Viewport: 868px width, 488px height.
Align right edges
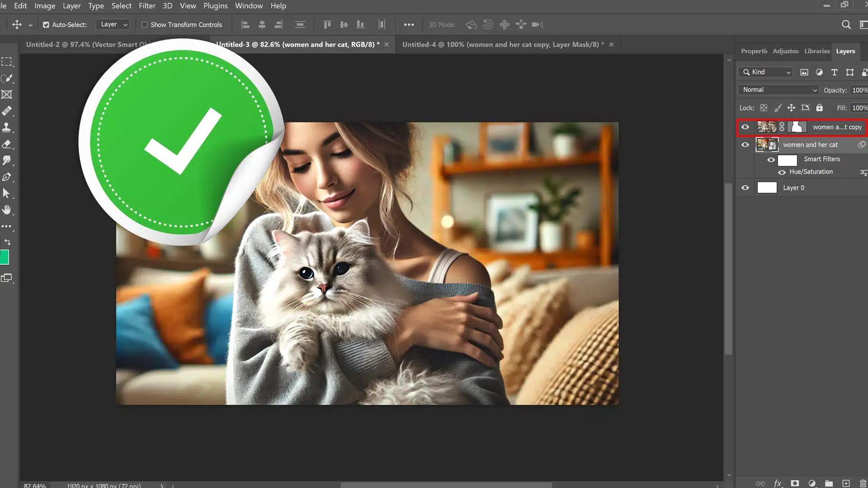point(278,24)
